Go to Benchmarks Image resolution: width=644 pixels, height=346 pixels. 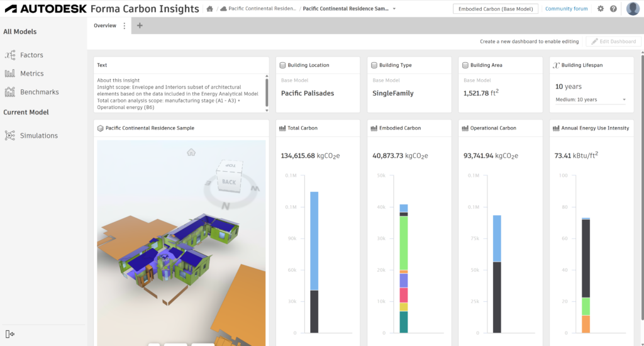click(39, 92)
